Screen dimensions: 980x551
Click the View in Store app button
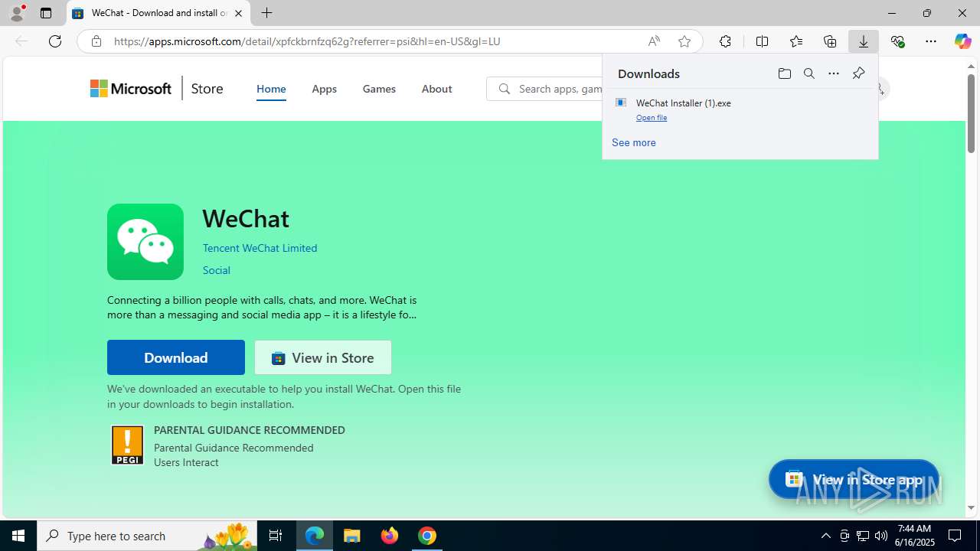pyautogui.click(x=854, y=480)
